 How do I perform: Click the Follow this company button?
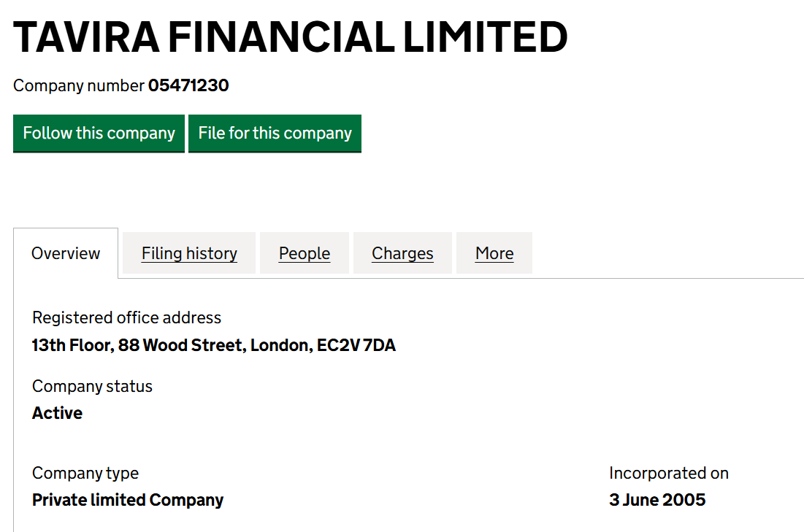pos(99,134)
